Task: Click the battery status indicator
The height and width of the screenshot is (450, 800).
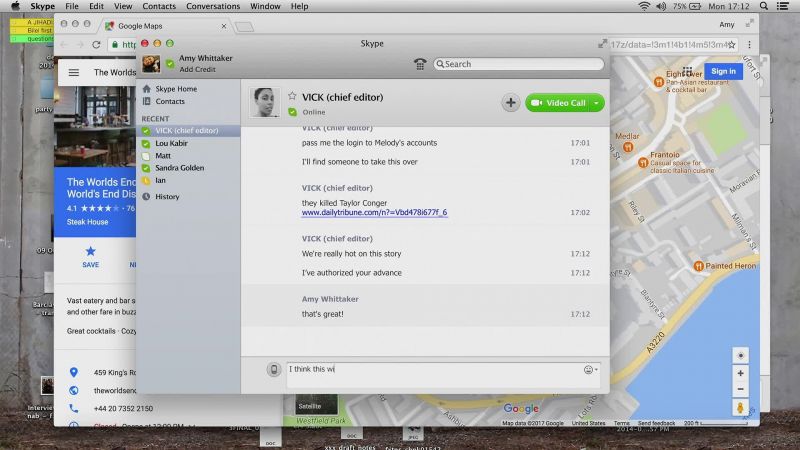Action: point(687,6)
